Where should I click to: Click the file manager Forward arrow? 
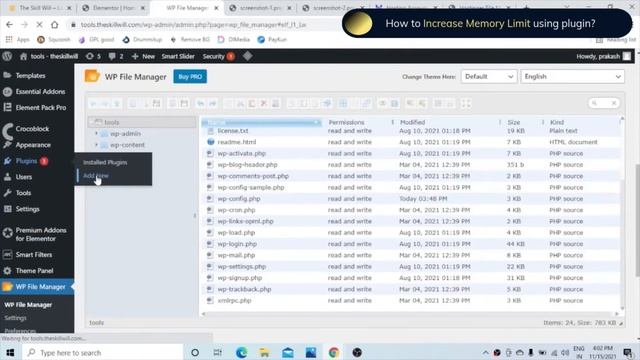[x=105, y=104]
